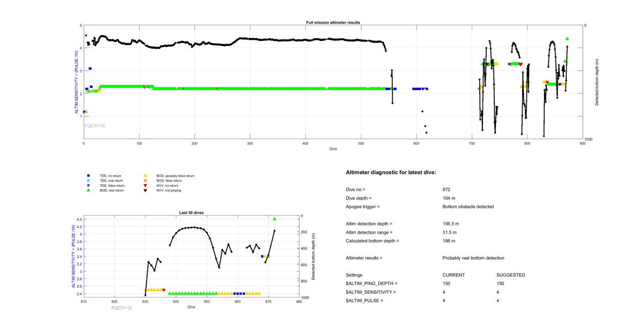The image size is (644, 334).
Task: Click the detection depth value 156.5 m
Action: tap(451, 223)
